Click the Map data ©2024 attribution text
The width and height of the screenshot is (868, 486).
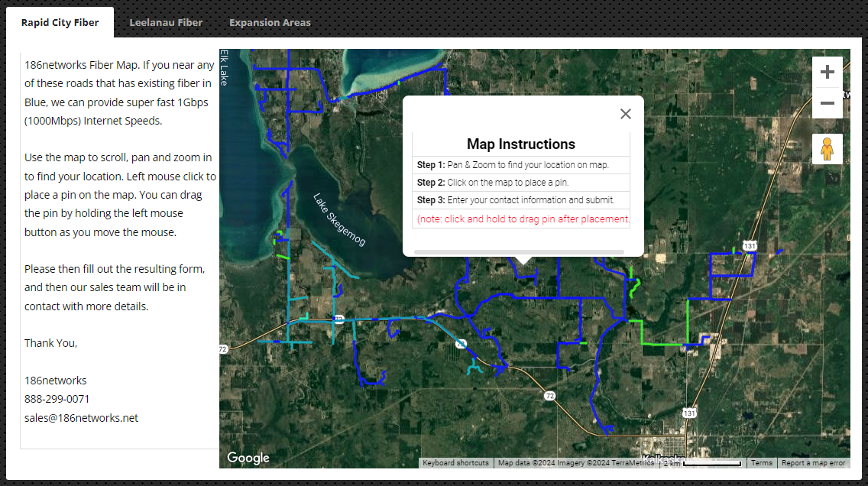pos(575,463)
